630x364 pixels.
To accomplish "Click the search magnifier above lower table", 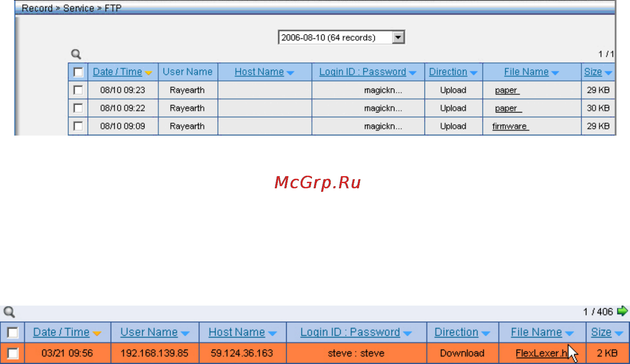I will click(x=9, y=312).
